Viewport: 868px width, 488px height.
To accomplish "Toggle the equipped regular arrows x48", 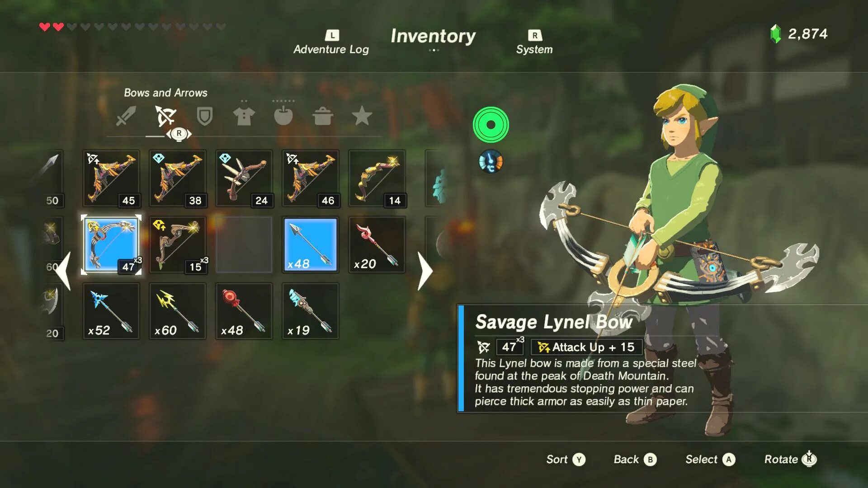I will click(311, 245).
